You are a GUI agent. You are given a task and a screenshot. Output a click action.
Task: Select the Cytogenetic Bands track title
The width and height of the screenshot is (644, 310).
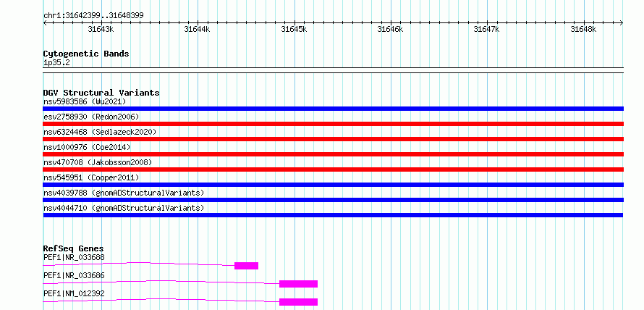(86, 54)
